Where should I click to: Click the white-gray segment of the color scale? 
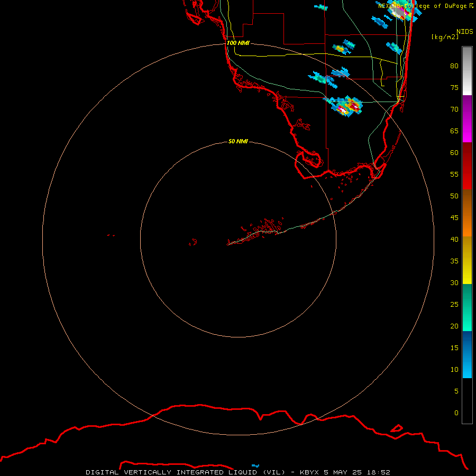[x=467, y=71]
